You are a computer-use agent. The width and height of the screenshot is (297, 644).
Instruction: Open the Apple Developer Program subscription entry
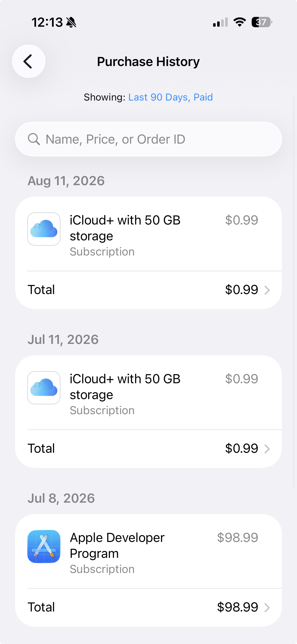pos(148,551)
